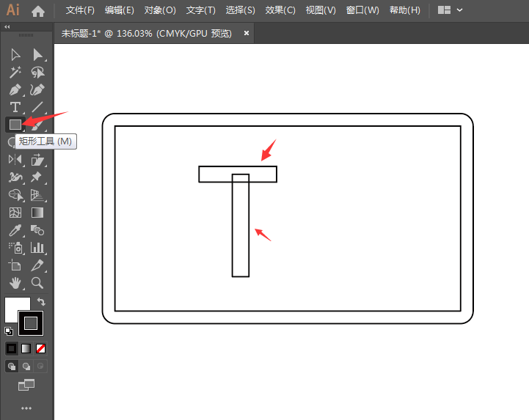Viewport: 529px width, 420px height.
Task: Close the 未标题-1 document tab
Action: [247, 33]
